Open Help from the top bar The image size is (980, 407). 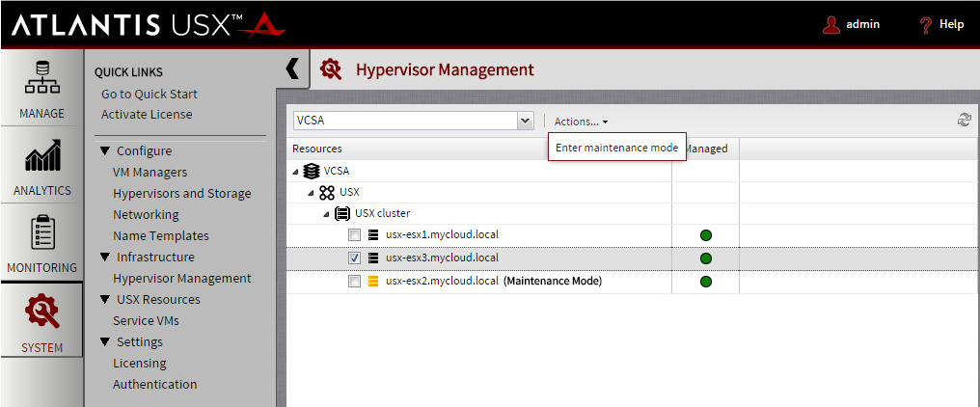tap(951, 24)
